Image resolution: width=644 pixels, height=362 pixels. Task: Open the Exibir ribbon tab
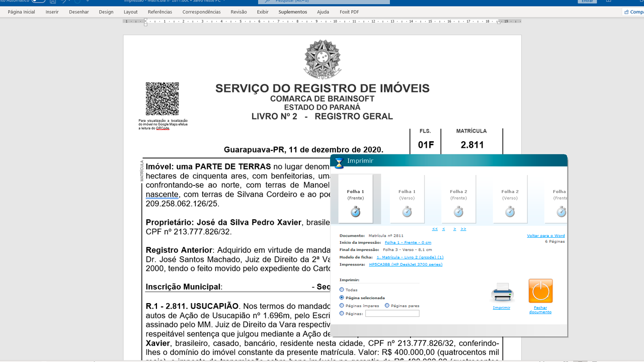click(263, 12)
